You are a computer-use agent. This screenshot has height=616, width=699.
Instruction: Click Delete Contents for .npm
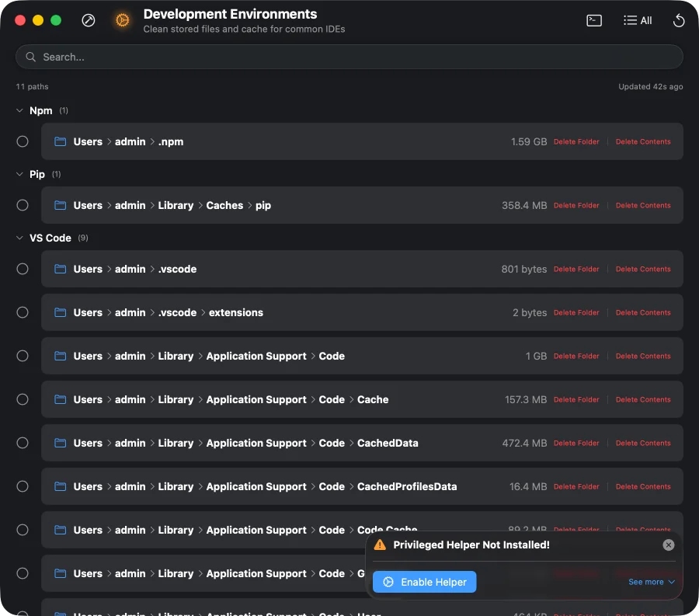pyautogui.click(x=643, y=141)
